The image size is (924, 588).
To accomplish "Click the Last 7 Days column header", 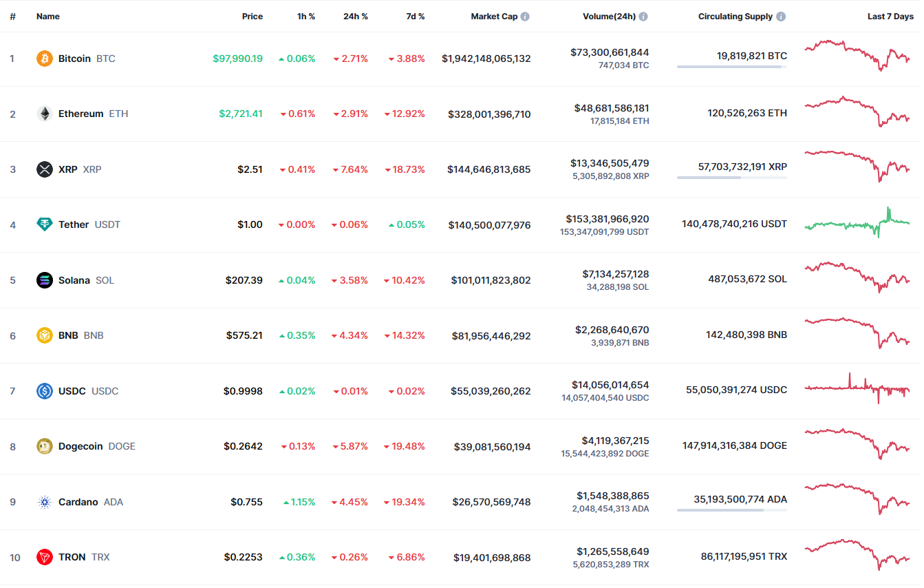I will (x=890, y=17).
